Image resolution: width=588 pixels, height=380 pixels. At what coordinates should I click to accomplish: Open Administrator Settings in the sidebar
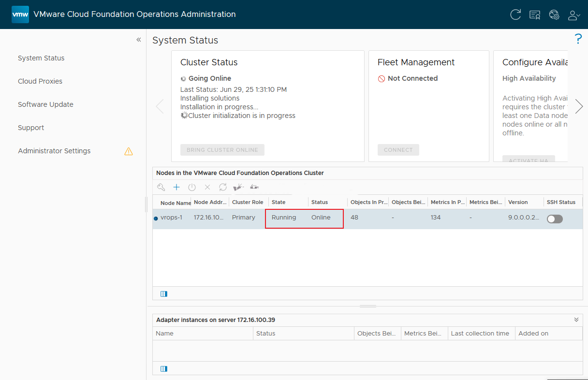point(54,151)
